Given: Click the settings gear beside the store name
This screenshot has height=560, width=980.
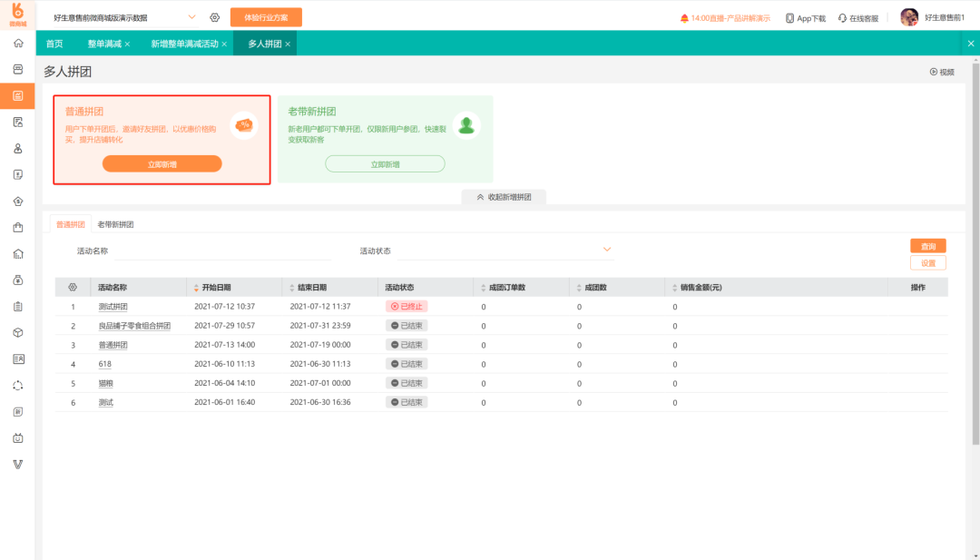Looking at the screenshot, I should (x=214, y=17).
